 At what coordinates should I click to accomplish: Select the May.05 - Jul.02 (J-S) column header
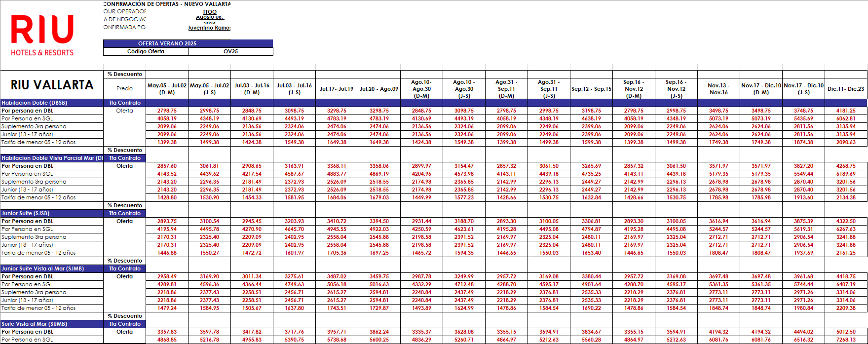(209, 89)
